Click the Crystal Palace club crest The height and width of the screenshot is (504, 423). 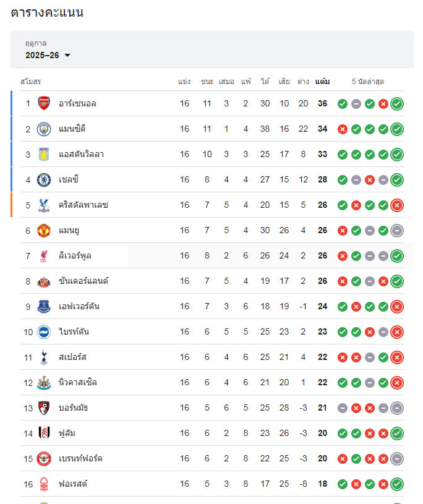[43, 205]
